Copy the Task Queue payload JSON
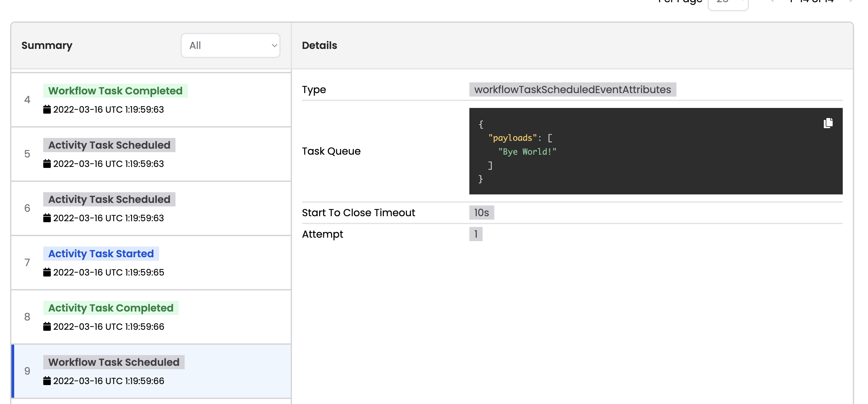The height and width of the screenshot is (404, 868). point(828,123)
